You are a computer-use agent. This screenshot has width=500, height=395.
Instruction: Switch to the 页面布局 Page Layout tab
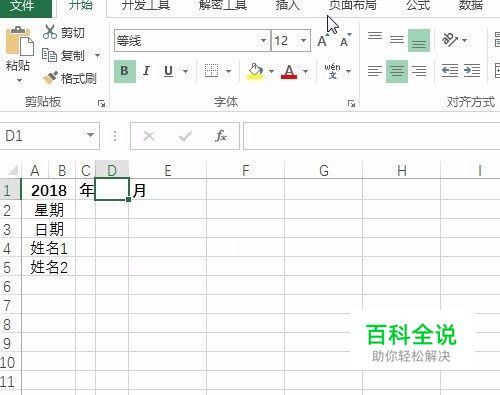[352, 6]
